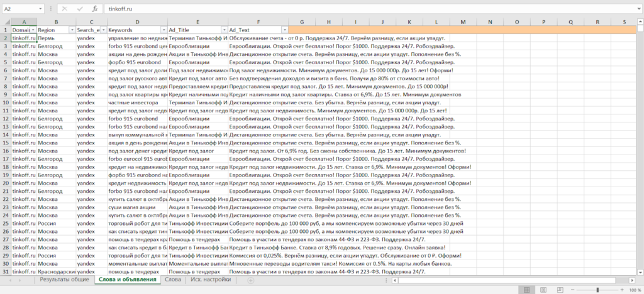This screenshot has width=644, height=294.
Task: Click the Name Box showing A2
Action: click(x=19, y=9)
